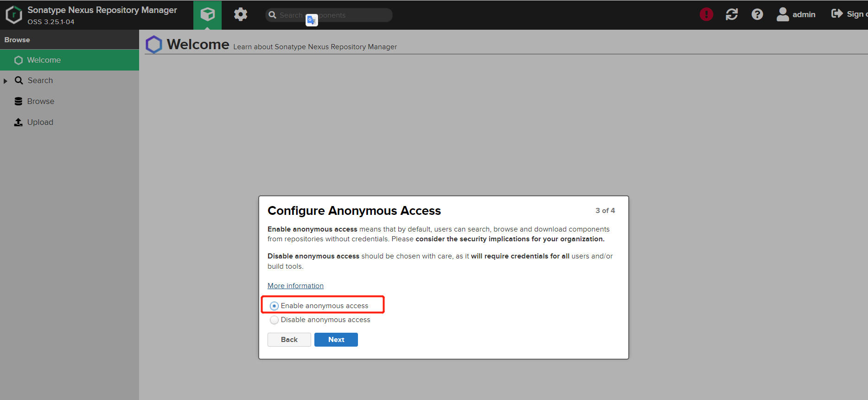Open the Upload item in sidebar
Viewport: 868px width, 400px height.
click(70, 122)
